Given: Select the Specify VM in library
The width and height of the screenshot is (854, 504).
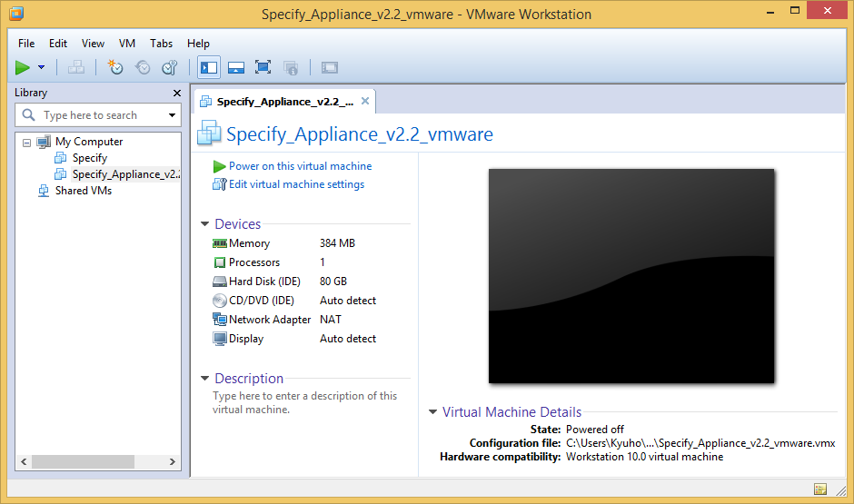Looking at the screenshot, I should coord(90,158).
